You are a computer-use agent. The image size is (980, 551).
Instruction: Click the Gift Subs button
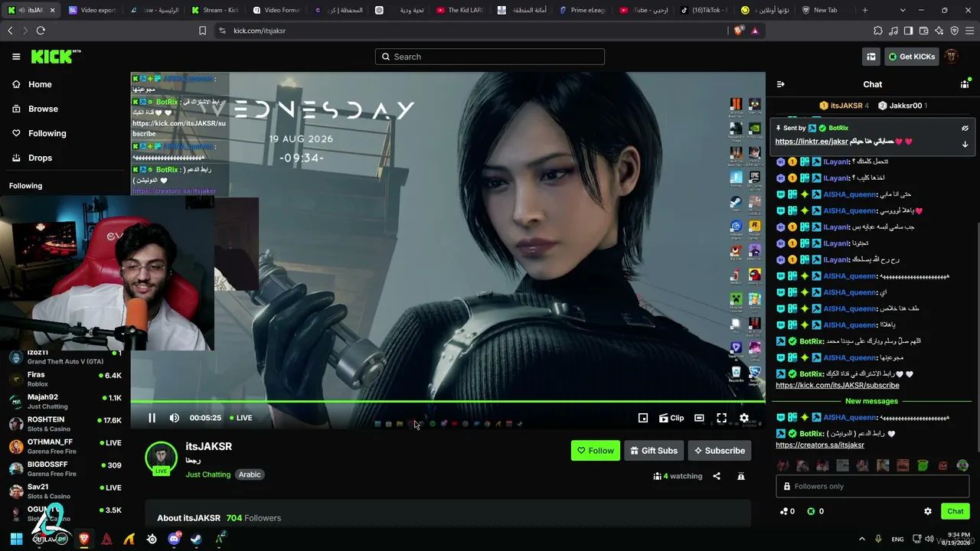tap(654, 451)
